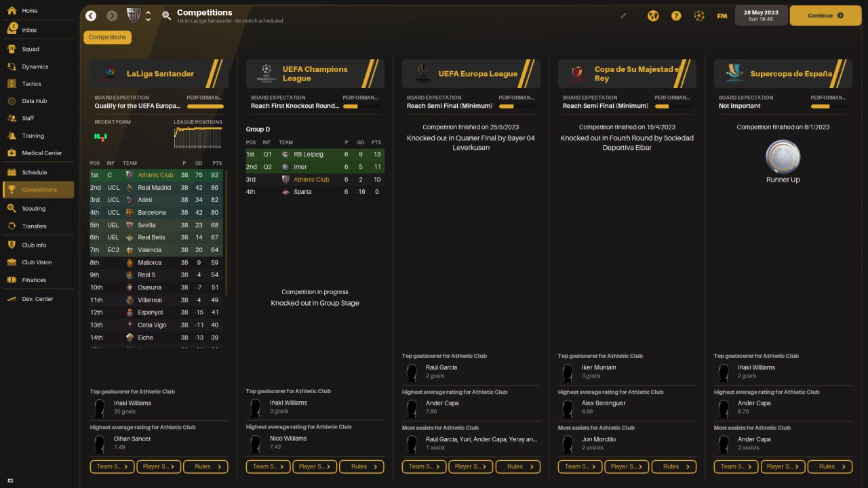Go back with the left arrow button
This screenshot has width=868, height=488.
coord(91,16)
